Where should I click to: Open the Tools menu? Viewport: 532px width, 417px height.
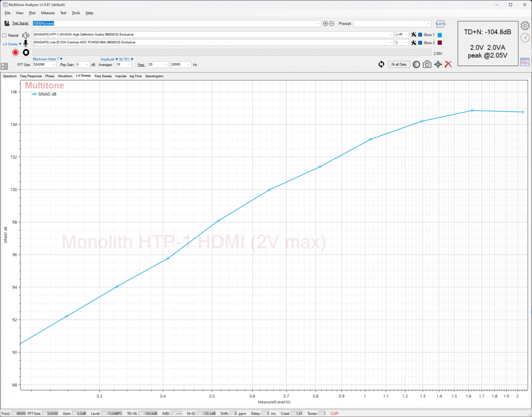pyautogui.click(x=76, y=13)
